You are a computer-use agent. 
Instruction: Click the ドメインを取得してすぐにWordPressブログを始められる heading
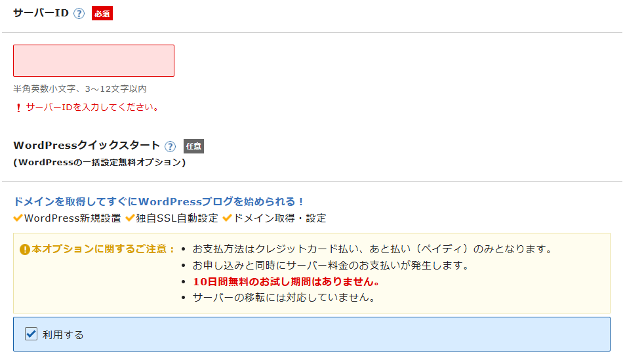click(x=159, y=202)
